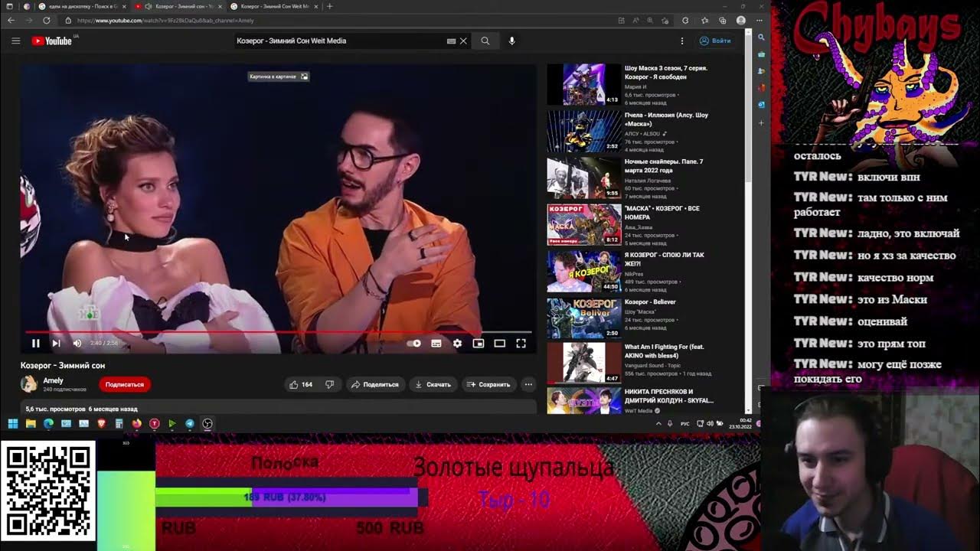Open the YouTube hamburger guide menu
This screenshot has width=980, height=551.
tap(15, 41)
